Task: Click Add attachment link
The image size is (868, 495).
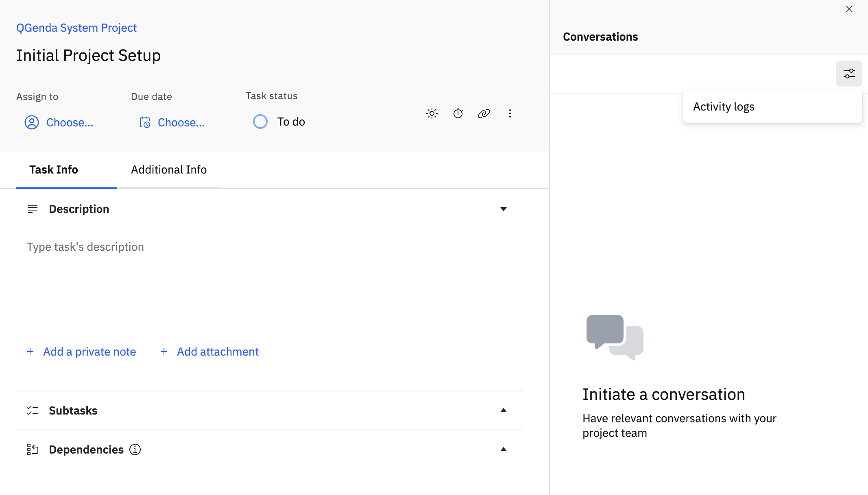Action: [x=218, y=352]
